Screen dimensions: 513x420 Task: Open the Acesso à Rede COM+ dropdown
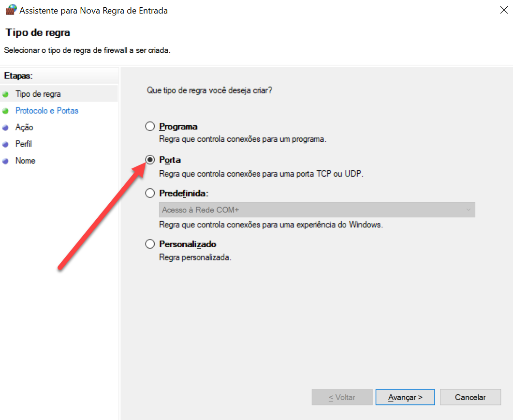click(x=317, y=210)
